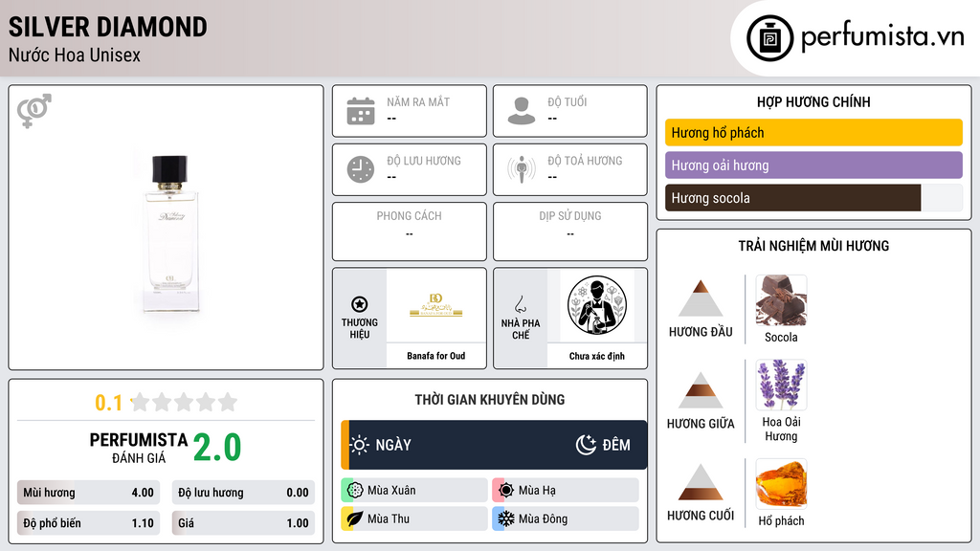Click the 0.1 user rating value
Screen dimensions: 980x551
coord(108,403)
